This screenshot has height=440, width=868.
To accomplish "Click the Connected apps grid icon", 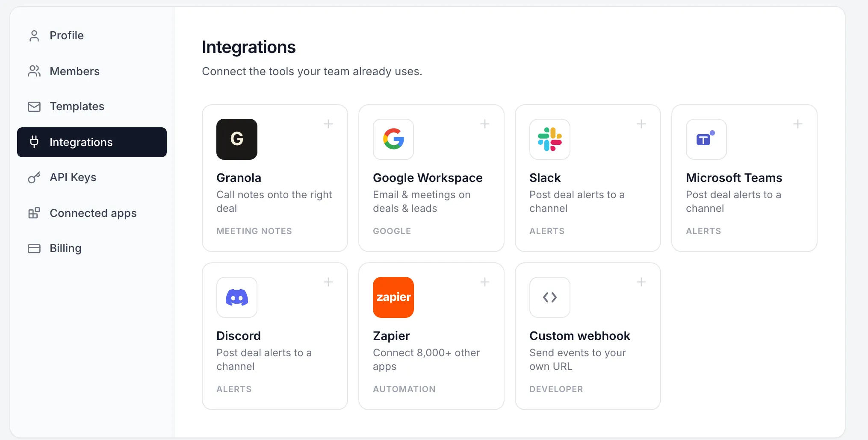I will pyautogui.click(x=34, y=213).
